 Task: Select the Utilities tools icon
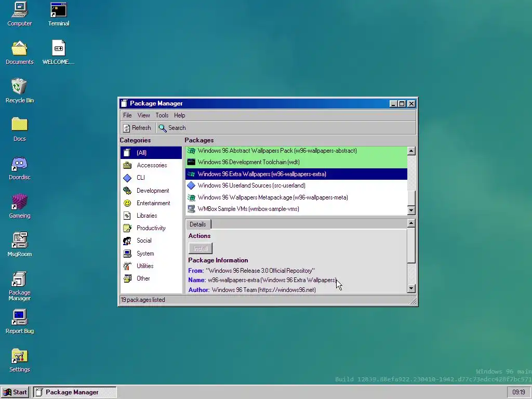127,266
